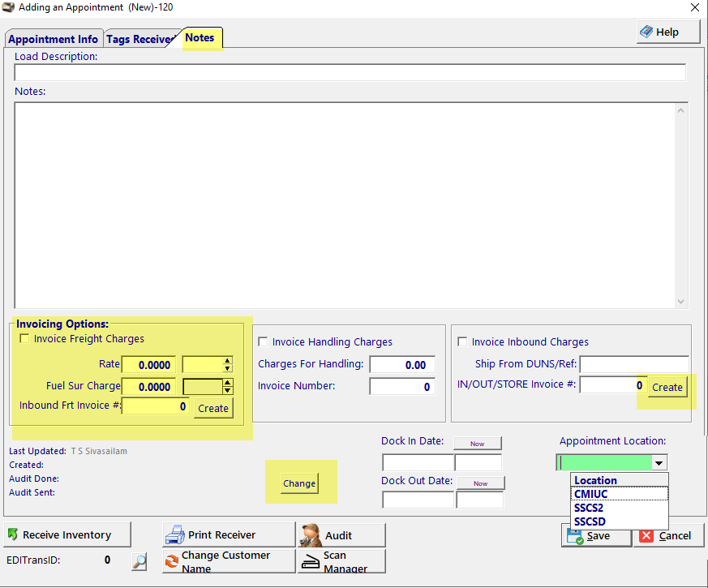Viewport: 708px width, 588px height.
Task: Choose SSCSD in the Location list
Action: pos(619,521)
